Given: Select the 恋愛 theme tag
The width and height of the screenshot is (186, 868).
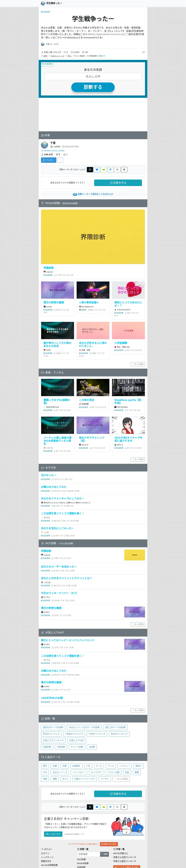Looking at the screenshot, I should pyautogui.click(x=64, y=766).
